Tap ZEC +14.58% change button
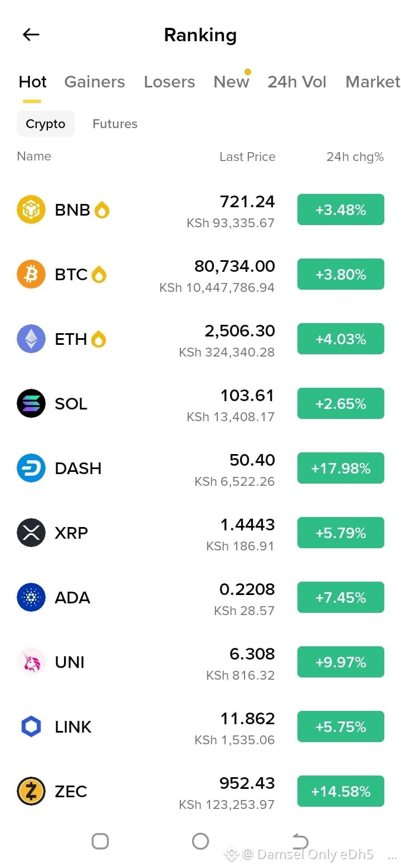Image resolution: width=401 pixels, height=868 pixels. (x=341, y=791)
